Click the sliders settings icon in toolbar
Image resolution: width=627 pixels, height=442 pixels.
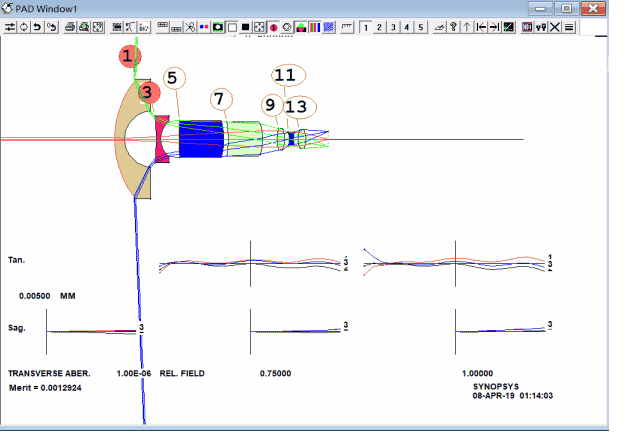[x=10, y=27]
